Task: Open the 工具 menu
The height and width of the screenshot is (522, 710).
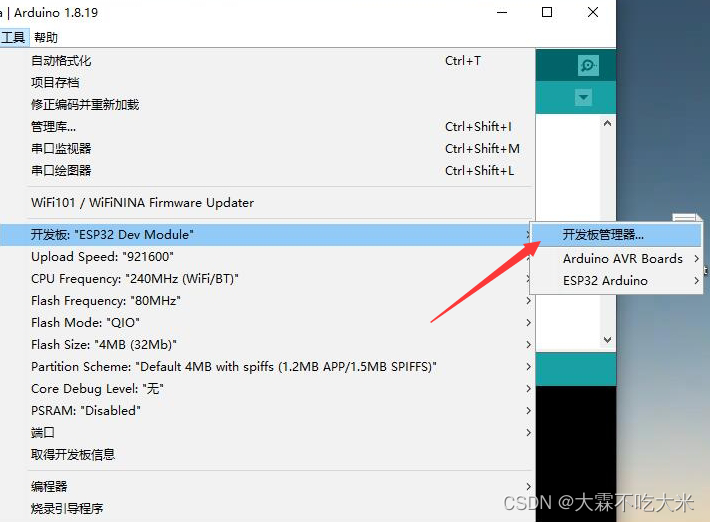Action: click(13, 37)
